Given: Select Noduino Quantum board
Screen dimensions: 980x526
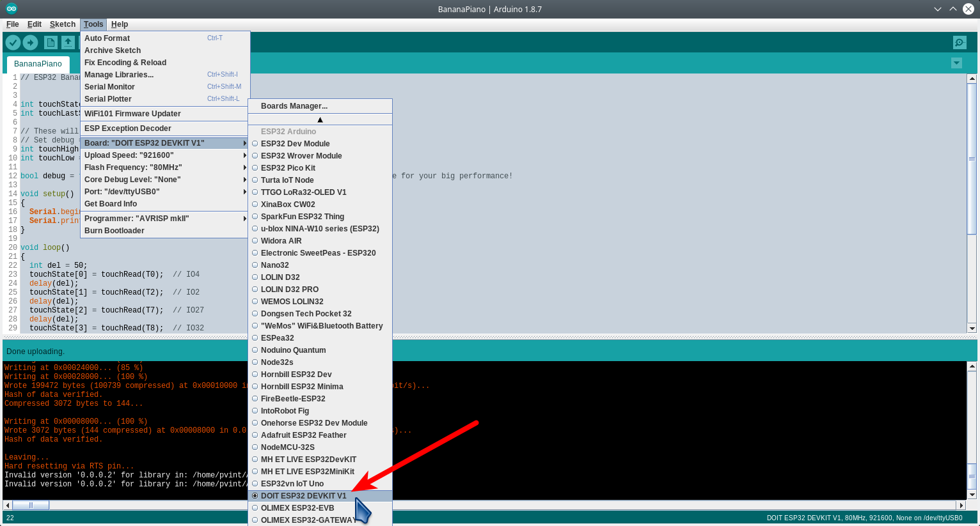Looking at the screenshot, I should click(x=320, y=350).
